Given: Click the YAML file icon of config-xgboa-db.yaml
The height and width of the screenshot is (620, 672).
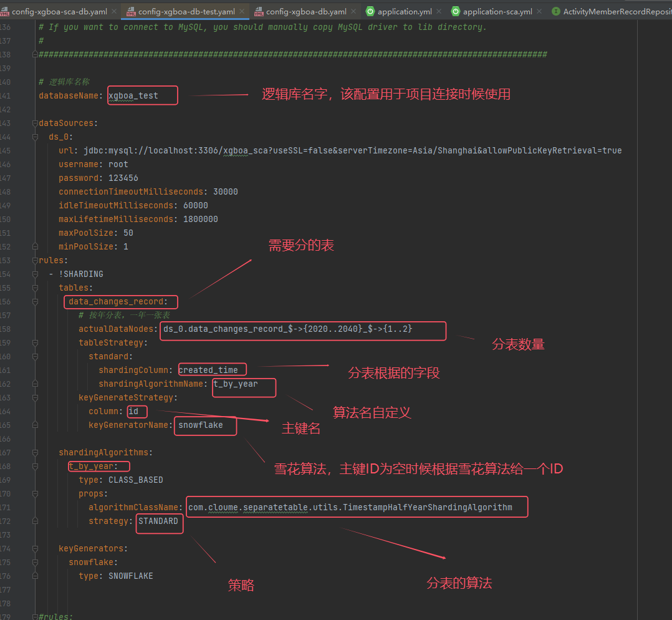Looking at the screenshot, I should click(x=259, y=12).
